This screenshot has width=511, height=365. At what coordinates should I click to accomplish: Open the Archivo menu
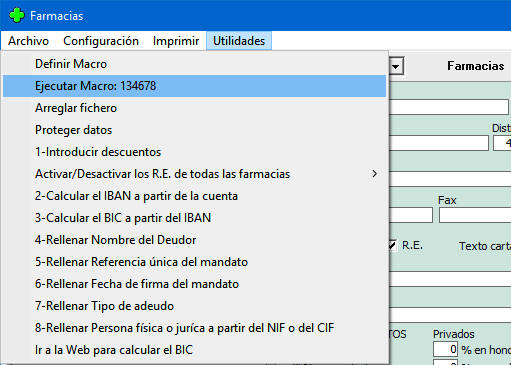click(28, 41)
